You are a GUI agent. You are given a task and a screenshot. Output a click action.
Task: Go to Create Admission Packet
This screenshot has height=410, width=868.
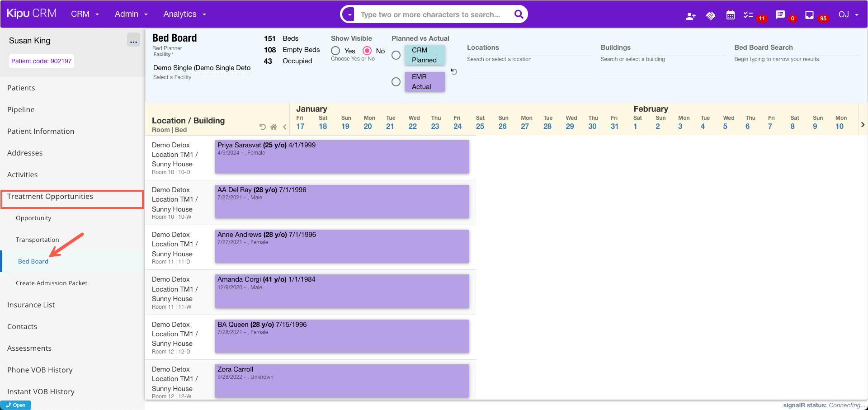coord(52,283)
